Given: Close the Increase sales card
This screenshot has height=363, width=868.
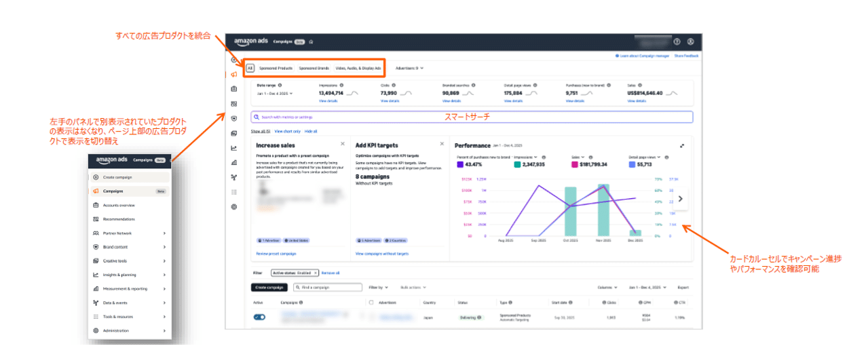Looking at the screenshot, I should tap(342, 145).
